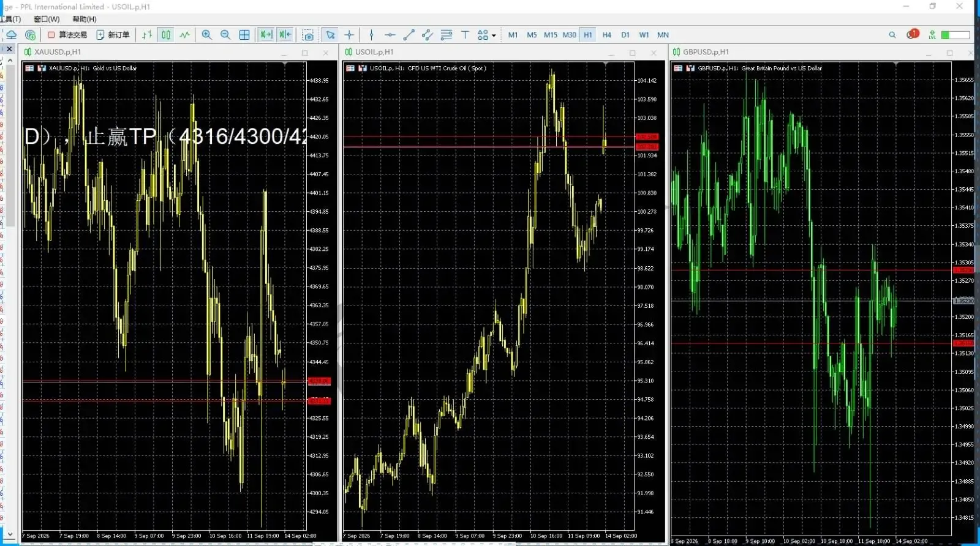Screen dimensions: 980x546
Task: Switch timeframe to H4
Action: pos(606,35)
